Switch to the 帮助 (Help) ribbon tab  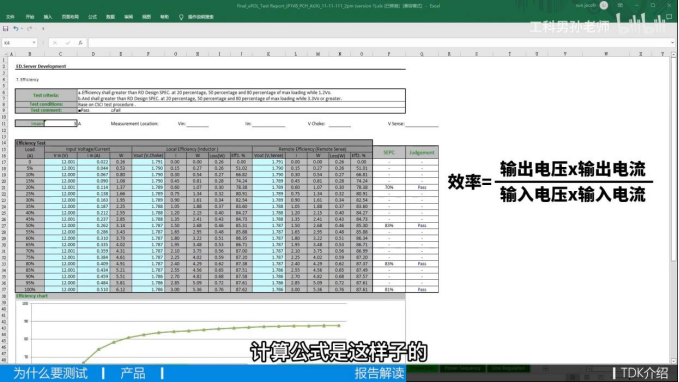click(165, 17)
